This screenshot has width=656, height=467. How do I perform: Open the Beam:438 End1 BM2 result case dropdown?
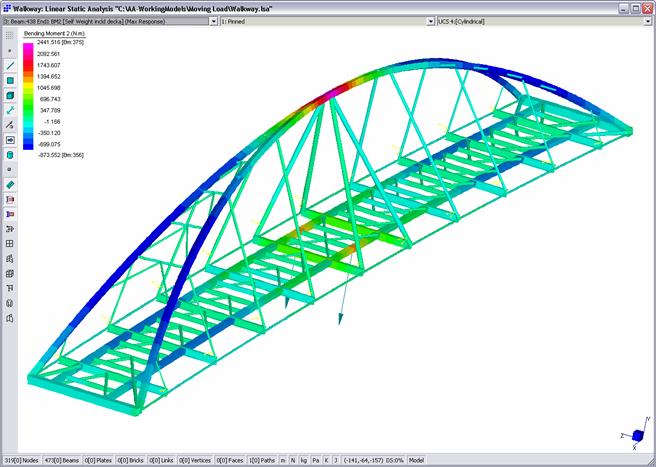(213, 20)
